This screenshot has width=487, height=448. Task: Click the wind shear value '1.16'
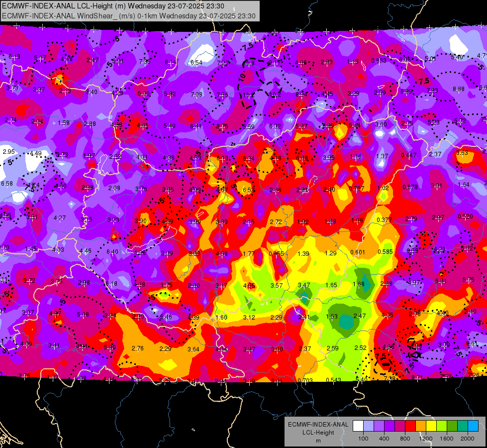pyautogui.click(x=356, y=157)
